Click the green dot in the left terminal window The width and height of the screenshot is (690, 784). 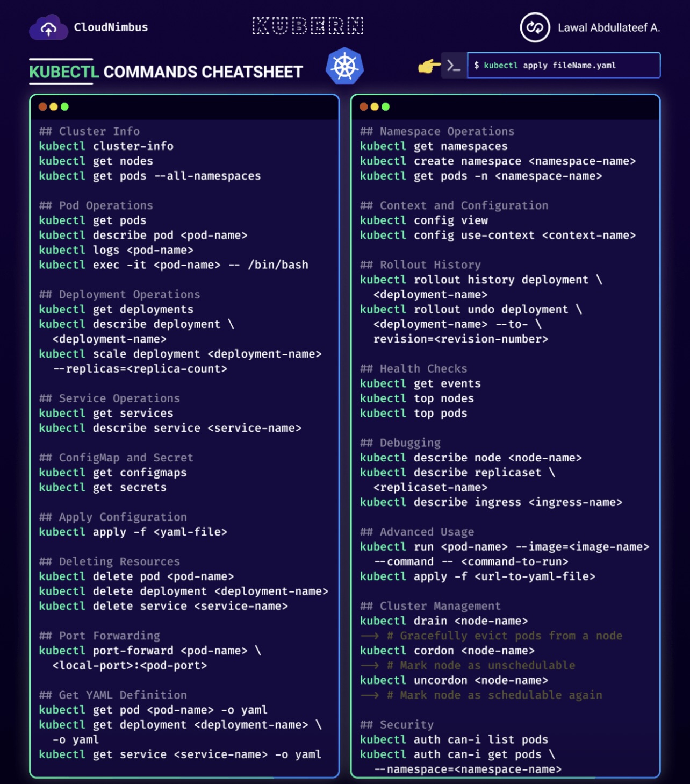[64, 106]
